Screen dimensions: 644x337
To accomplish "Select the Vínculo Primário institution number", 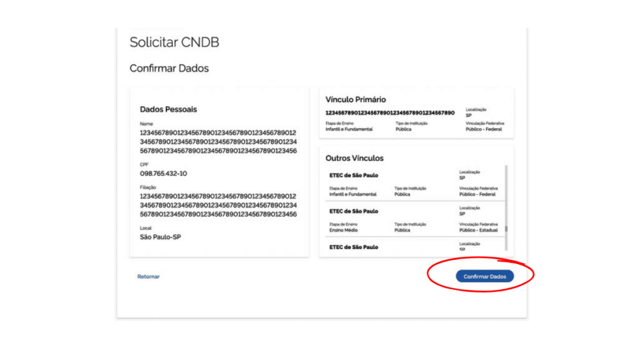I will click(x=390, y=113).
